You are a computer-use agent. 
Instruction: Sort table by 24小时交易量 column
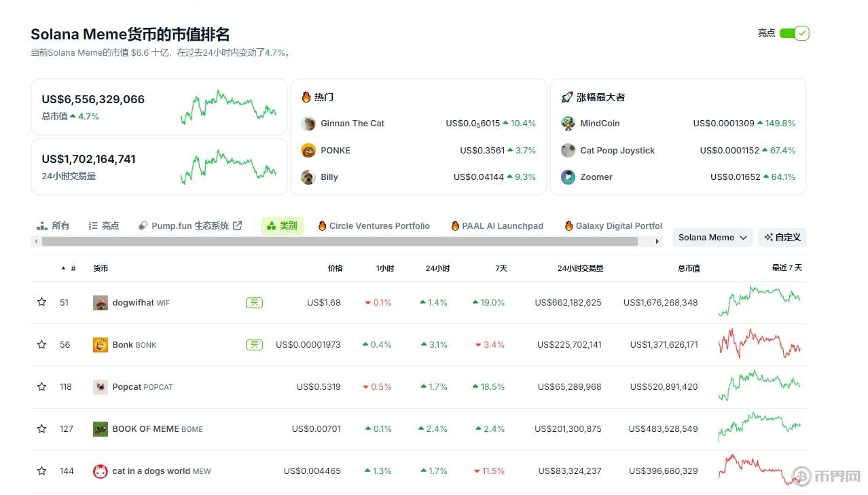point(580,268)
